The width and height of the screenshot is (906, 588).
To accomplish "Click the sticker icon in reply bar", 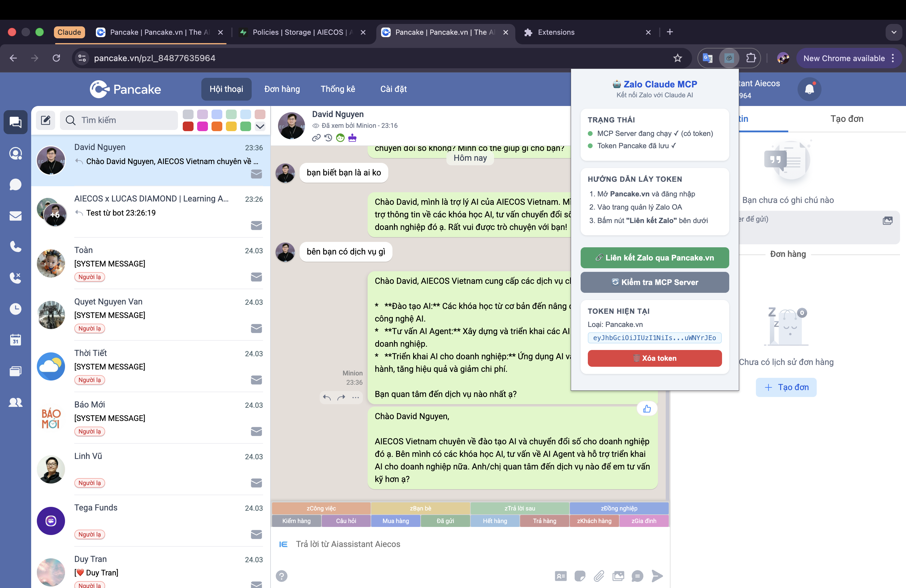I will (580, 576).
